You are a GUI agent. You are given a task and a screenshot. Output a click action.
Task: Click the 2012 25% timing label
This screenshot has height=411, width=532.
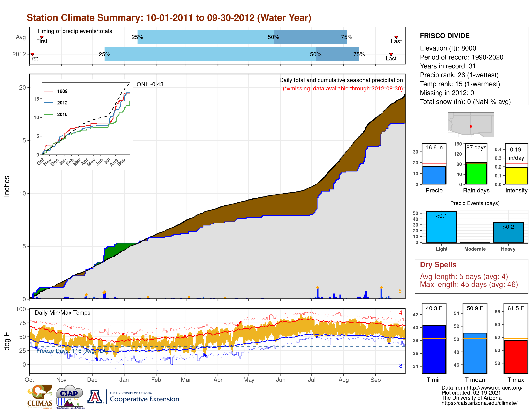point(104,54)
